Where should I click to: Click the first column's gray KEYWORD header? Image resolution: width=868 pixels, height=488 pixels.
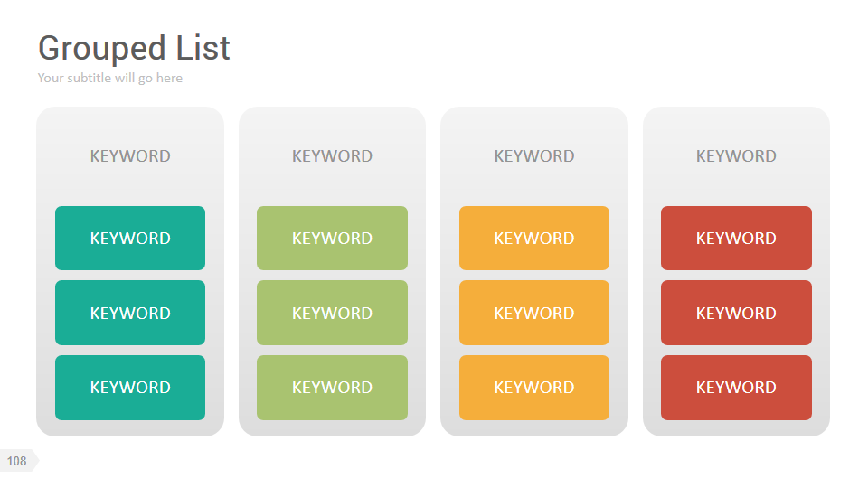click(x=130, y=156)
